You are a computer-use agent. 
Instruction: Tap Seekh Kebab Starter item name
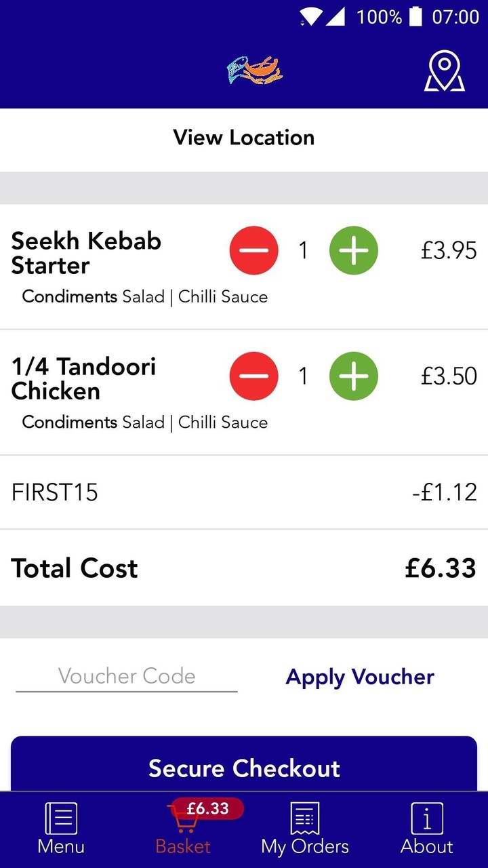[87, 253]
